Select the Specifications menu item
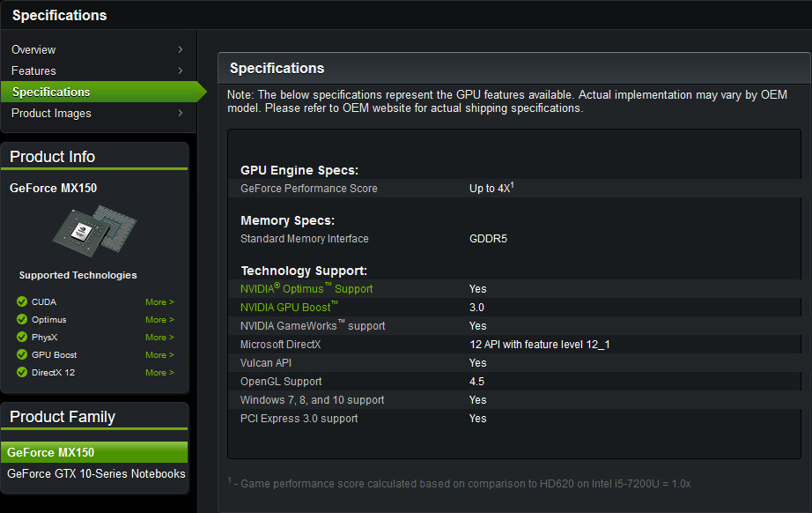812x513 pixels. (x=51, y=92)
